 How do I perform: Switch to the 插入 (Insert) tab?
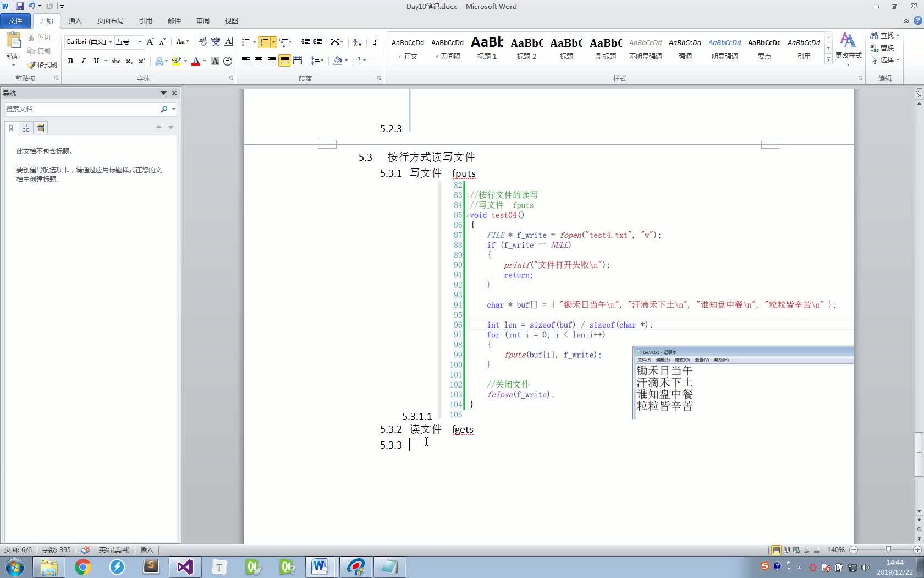(x=75, y=20)
